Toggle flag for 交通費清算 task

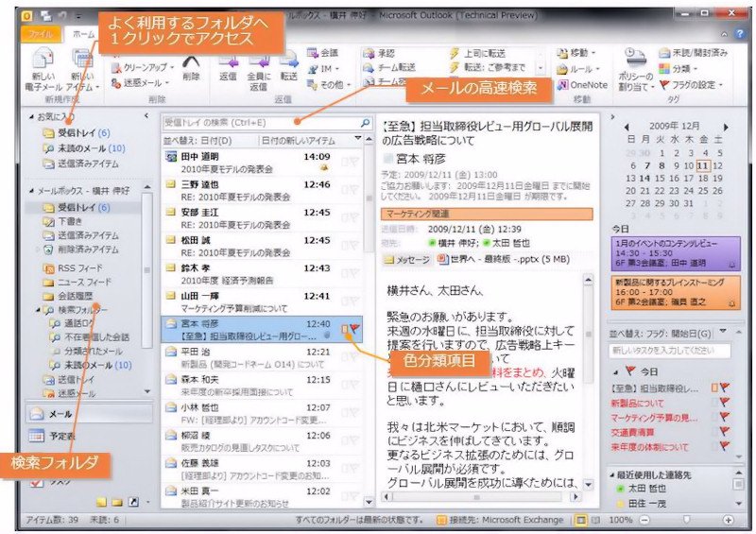pos(724,431)
